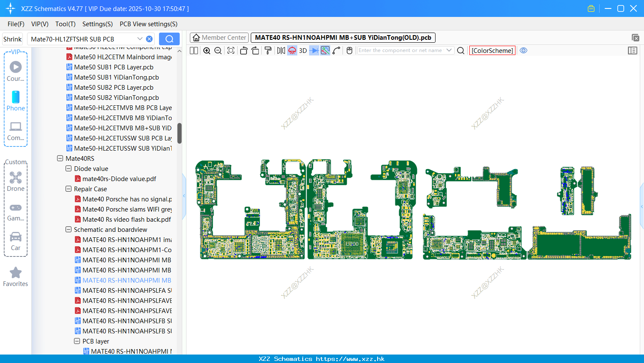
Task: Toggle the eye visibility icon
Action: (523, 50)
